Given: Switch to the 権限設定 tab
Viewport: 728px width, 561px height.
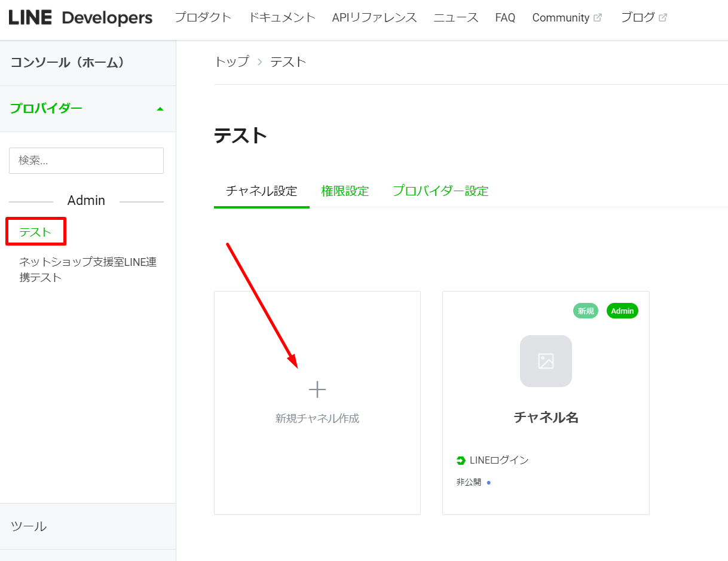Looking at the screenshot, I should (345, 191).
